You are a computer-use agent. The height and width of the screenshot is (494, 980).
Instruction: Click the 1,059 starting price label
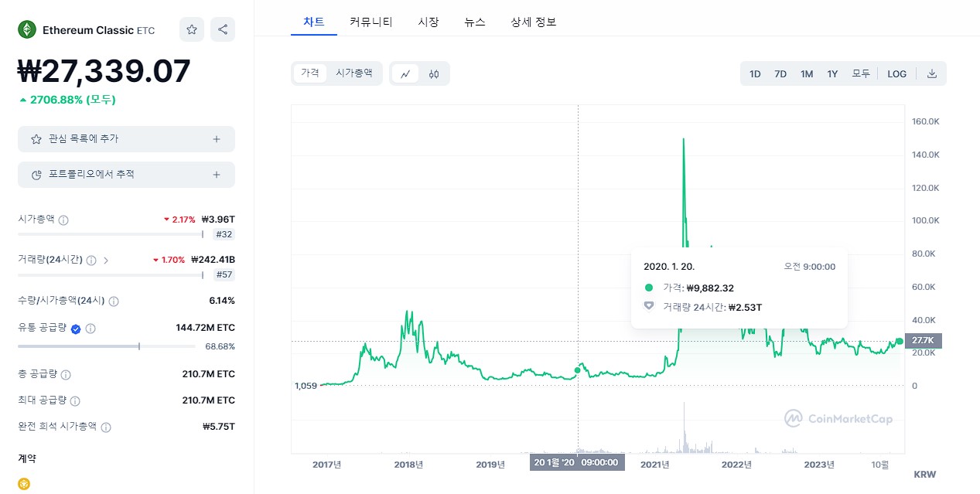click(306, 385)
